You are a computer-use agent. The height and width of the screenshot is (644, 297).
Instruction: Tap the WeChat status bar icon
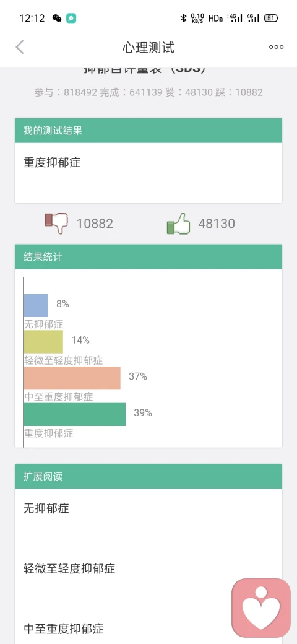pos(57,18)
